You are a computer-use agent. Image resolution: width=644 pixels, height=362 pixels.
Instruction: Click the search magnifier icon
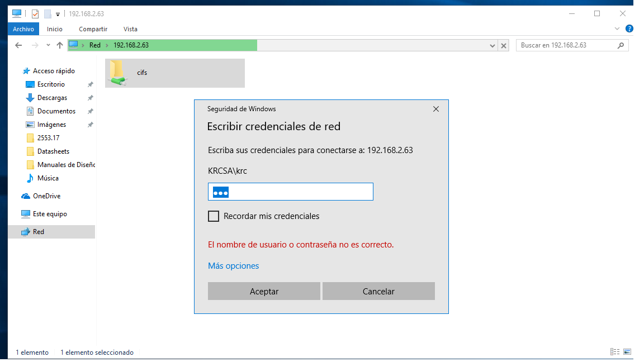click(621, 45)
